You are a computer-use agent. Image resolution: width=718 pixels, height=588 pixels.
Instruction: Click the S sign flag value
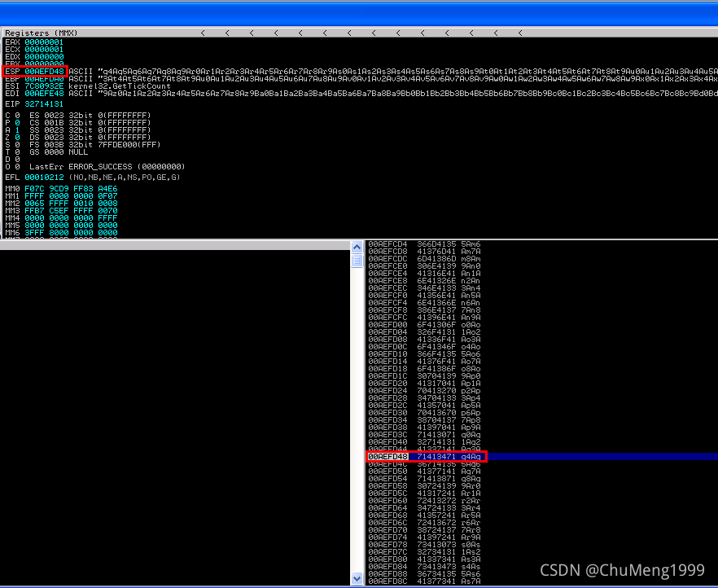pyautogui.click(x=17, y=145)
